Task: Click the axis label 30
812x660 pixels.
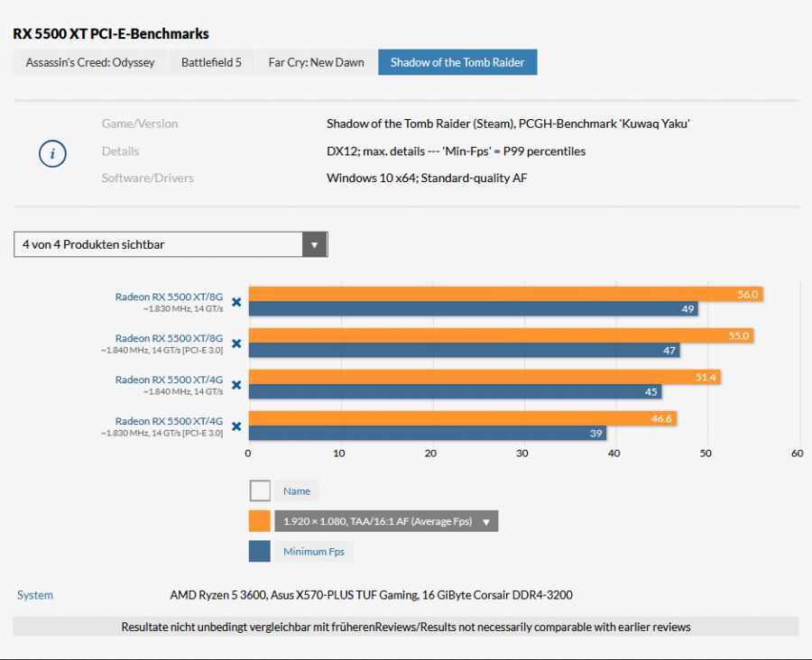Action: [522, 454]
